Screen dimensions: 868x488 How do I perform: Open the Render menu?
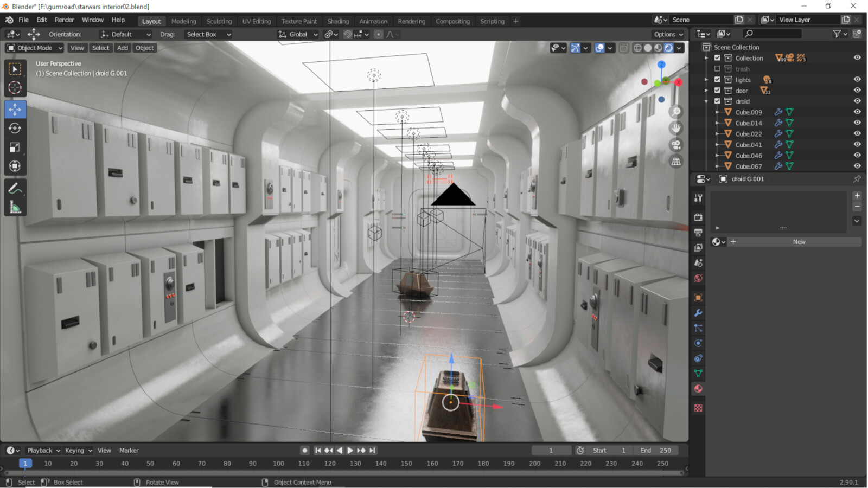coord(65,20)
